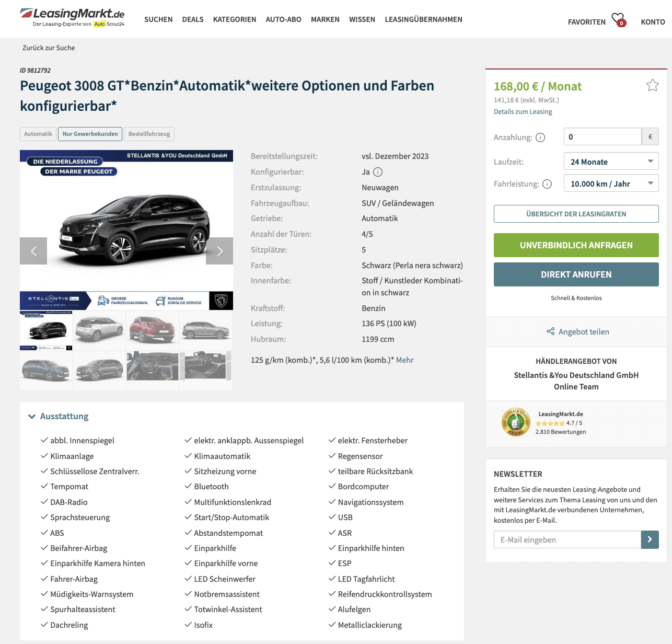Open the Laufzeit 24 Monate dropdown
The image size is (672, 644).
611,162
